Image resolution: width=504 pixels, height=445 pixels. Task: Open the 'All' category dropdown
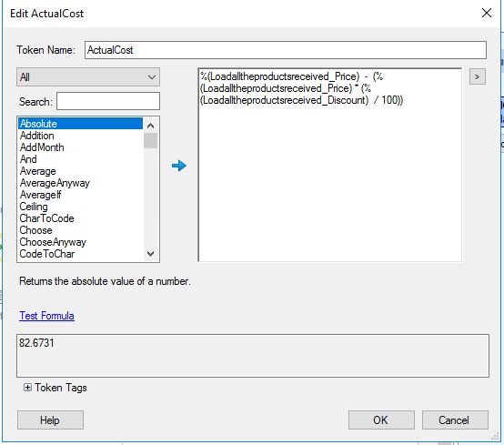click(88, 76)
